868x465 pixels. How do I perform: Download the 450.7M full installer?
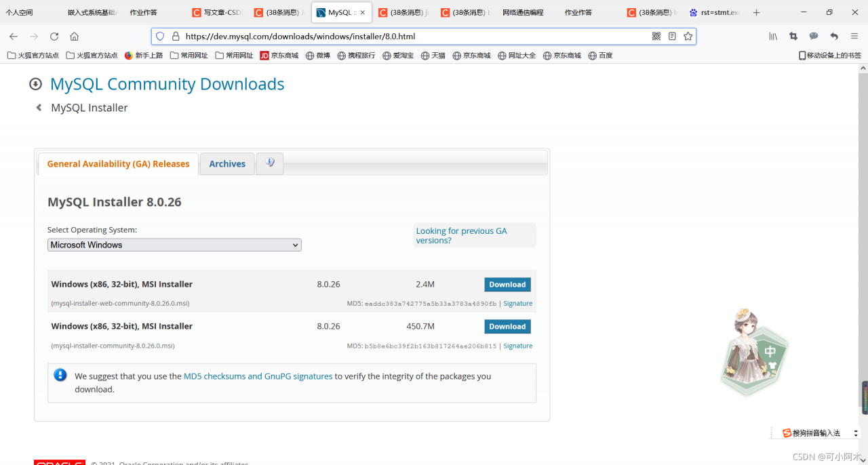pos(507,327)
